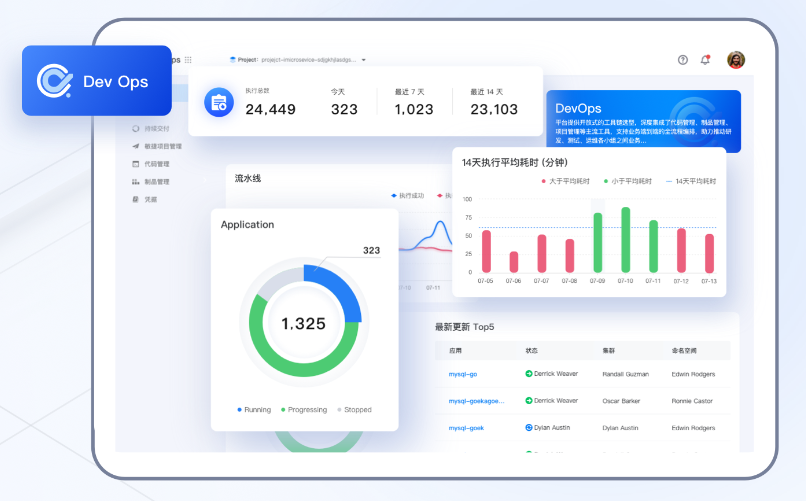Toggle the Progressing legend entry
Image resolution: width=806 pixels, height=501 pixels.
(304, 410)
